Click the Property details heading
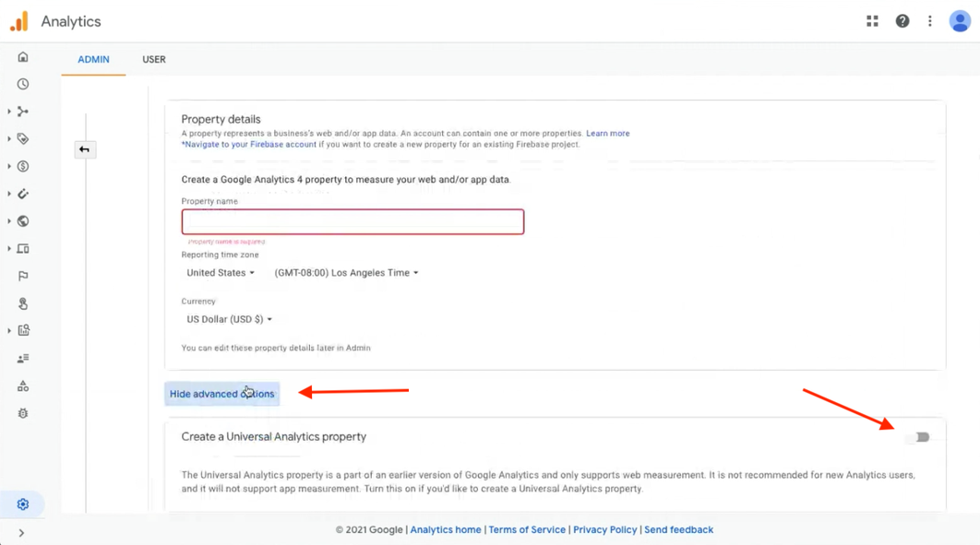 [x=221, y=119]
